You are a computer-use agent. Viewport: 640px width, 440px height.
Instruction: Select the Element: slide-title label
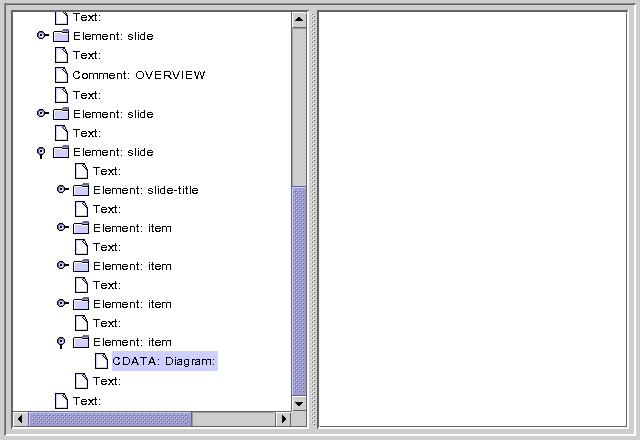[145, 190]
